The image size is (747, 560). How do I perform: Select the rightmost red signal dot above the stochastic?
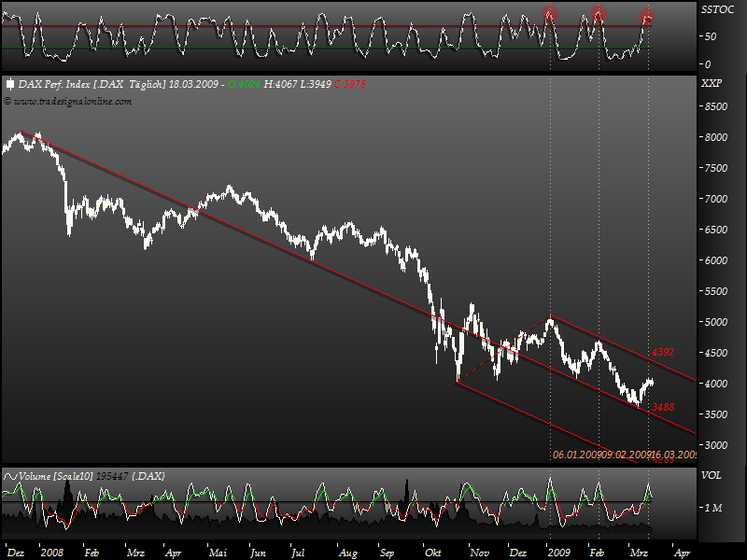coord(648,15)
